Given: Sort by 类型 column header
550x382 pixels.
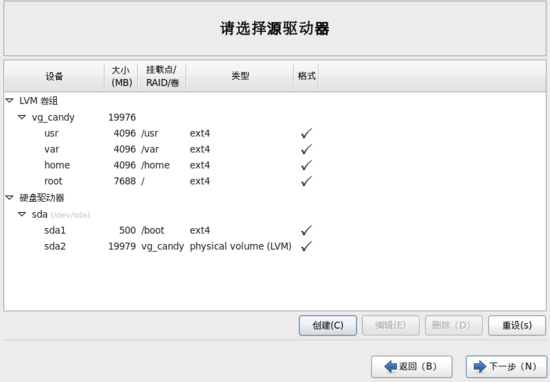Looking at the screenshot, I should click(x=240, y=76).
